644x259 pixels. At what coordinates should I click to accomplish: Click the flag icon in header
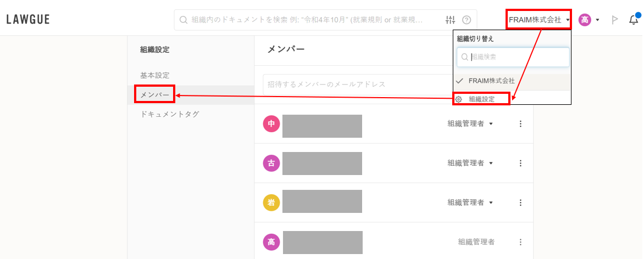point(615,20)
